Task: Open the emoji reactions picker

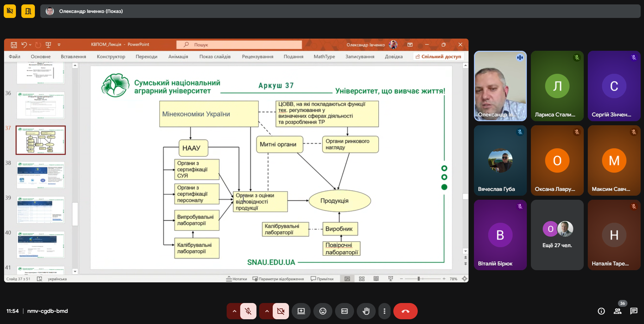Action: click(x=323, y=311)
